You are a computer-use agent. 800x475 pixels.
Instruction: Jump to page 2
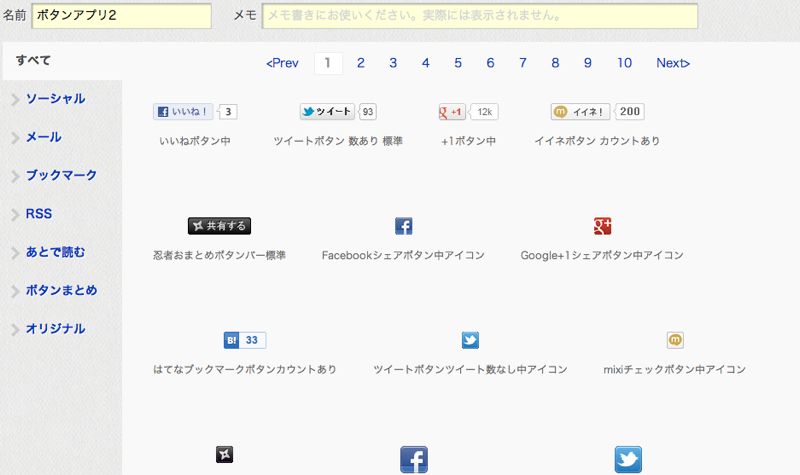(x=361, y=63)
